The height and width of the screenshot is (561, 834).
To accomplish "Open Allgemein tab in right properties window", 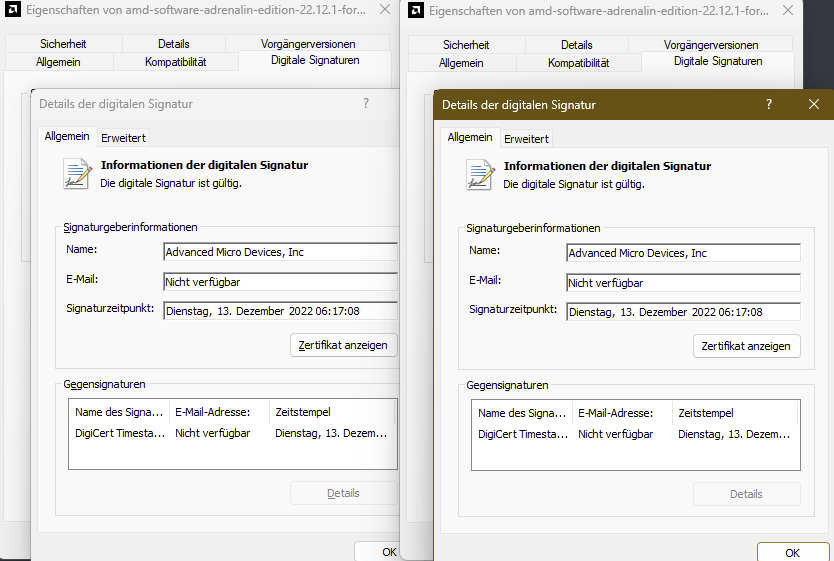I will click(461, 63).
